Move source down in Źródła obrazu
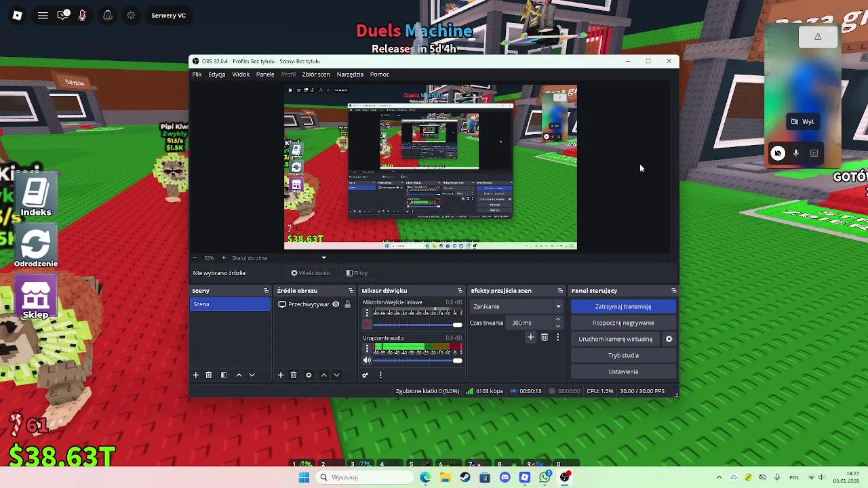Screen dimensions: 868x488 coord(336,375)
